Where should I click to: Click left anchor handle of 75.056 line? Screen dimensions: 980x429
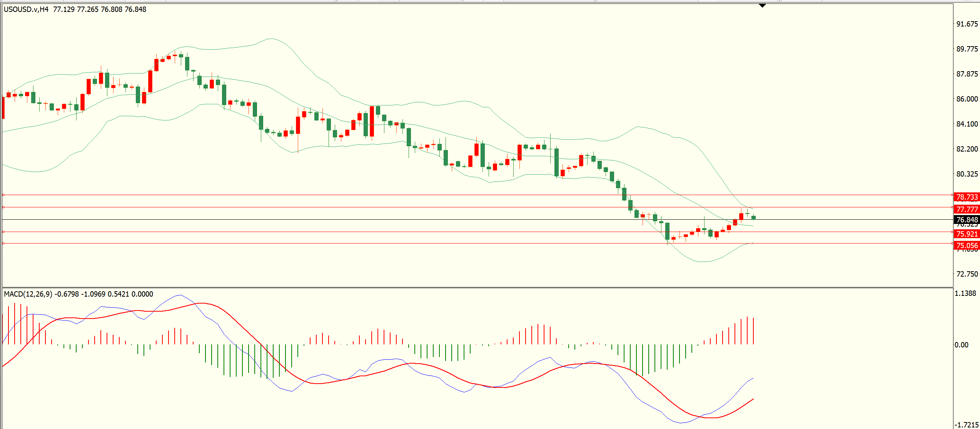(x=3, y=244)
